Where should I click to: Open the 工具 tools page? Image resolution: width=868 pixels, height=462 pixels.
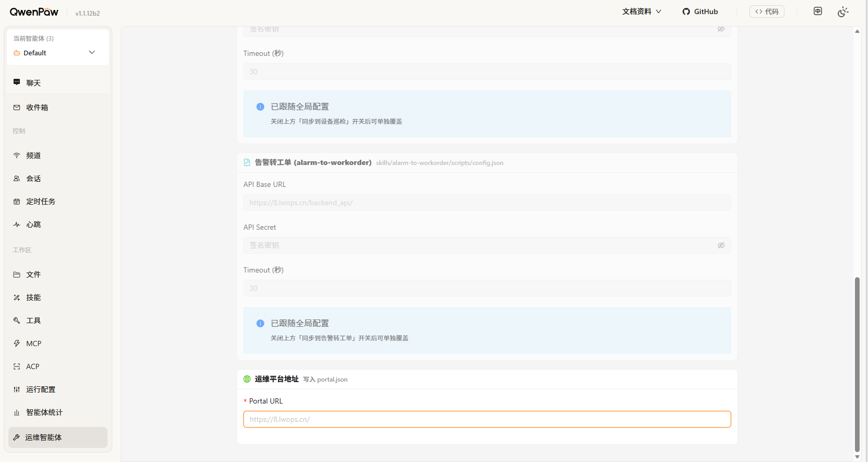coord(58,321)
